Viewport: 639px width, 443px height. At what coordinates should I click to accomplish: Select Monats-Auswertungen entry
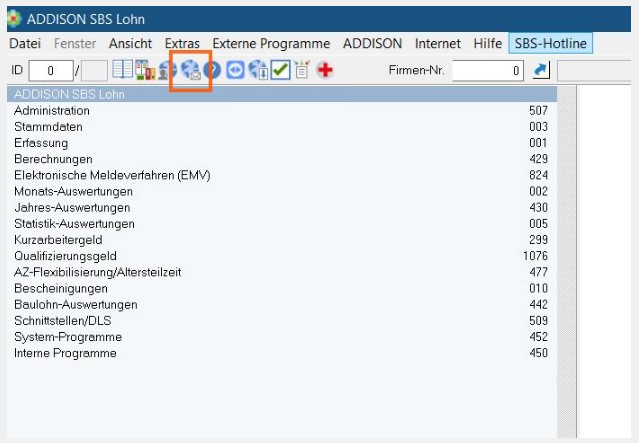click(282, 191)
